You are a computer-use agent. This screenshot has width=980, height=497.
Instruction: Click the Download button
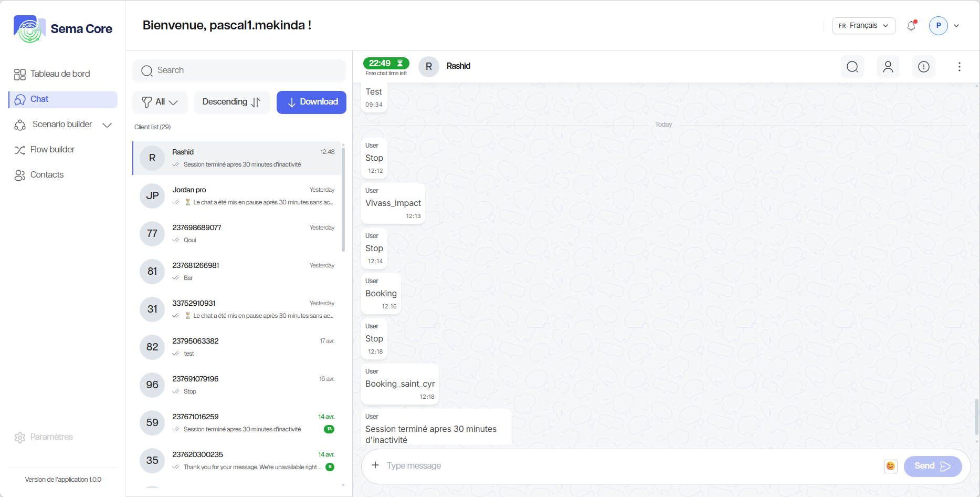[311, 102]
